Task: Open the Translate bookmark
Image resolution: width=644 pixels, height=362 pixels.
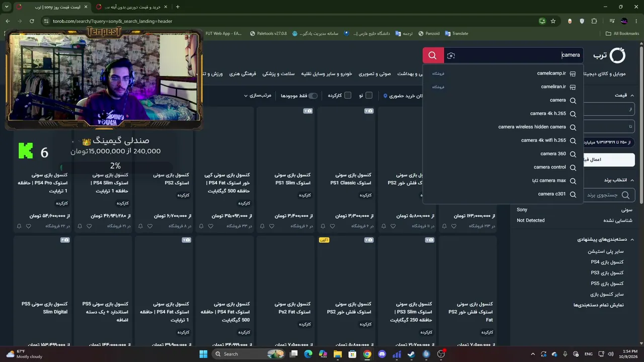Action: (456, 34)
